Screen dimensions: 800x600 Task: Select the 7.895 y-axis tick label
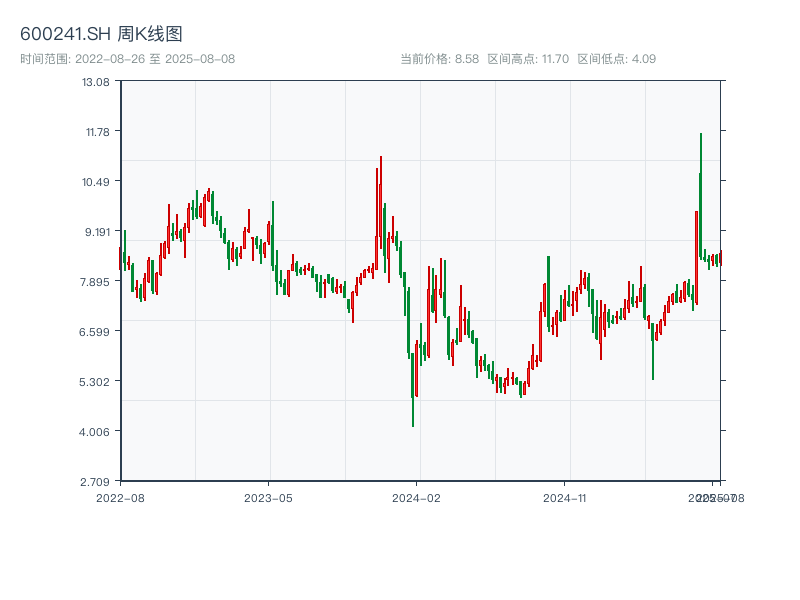pos(96,281)
